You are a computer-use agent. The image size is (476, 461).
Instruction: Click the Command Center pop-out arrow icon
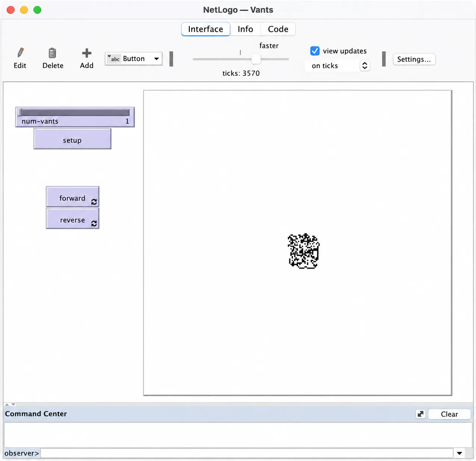click(x=421, y=414)
